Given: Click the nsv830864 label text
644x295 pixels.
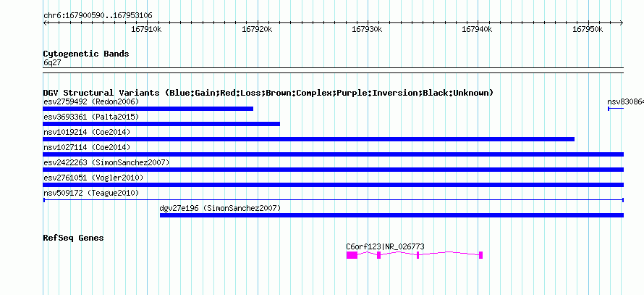Looking at the screenshot, I should coord(625,101).
